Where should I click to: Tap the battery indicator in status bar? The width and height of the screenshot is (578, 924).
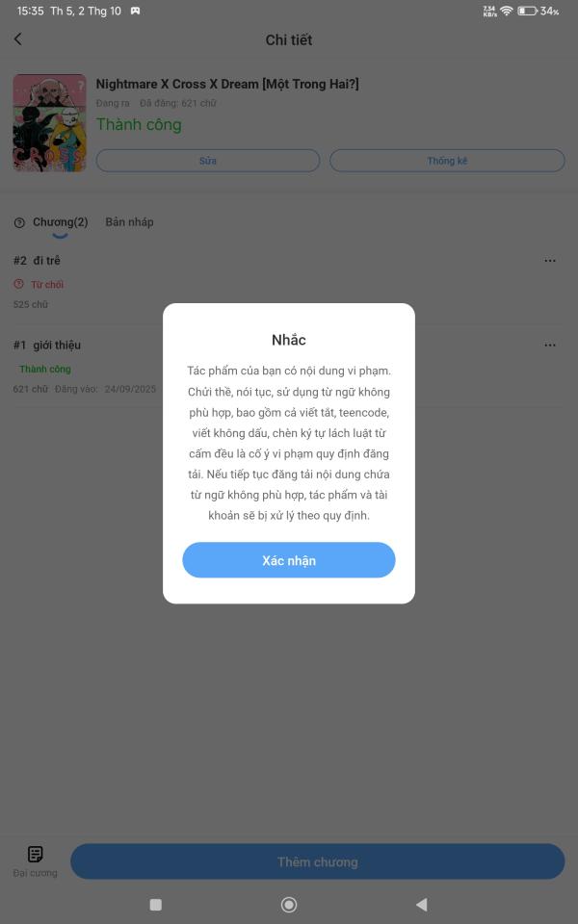pos(527,11)
